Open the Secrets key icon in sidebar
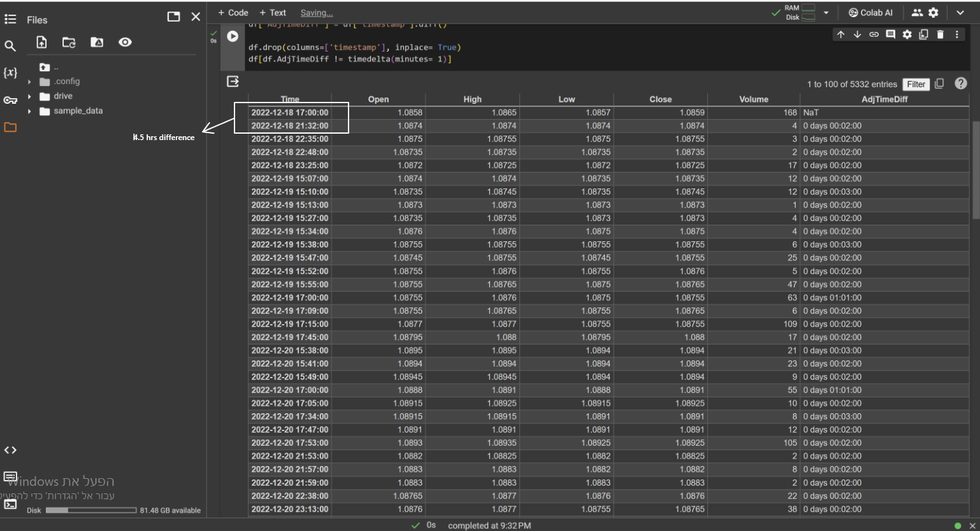 10,100
